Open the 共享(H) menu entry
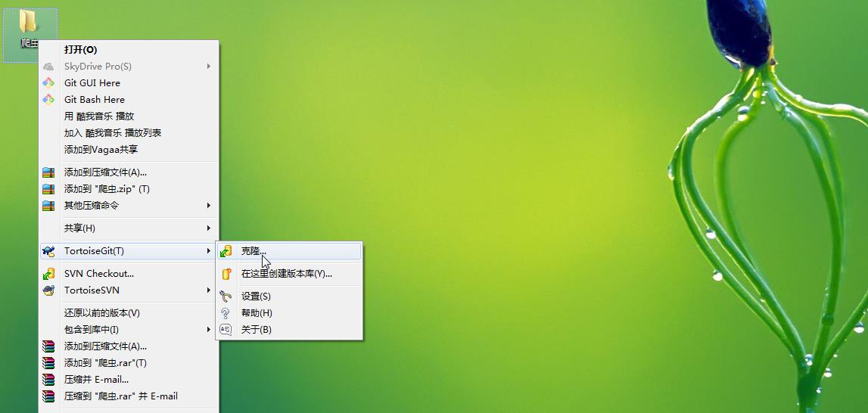The width and height of the screenshot is (868, 413). coord(129,228)
